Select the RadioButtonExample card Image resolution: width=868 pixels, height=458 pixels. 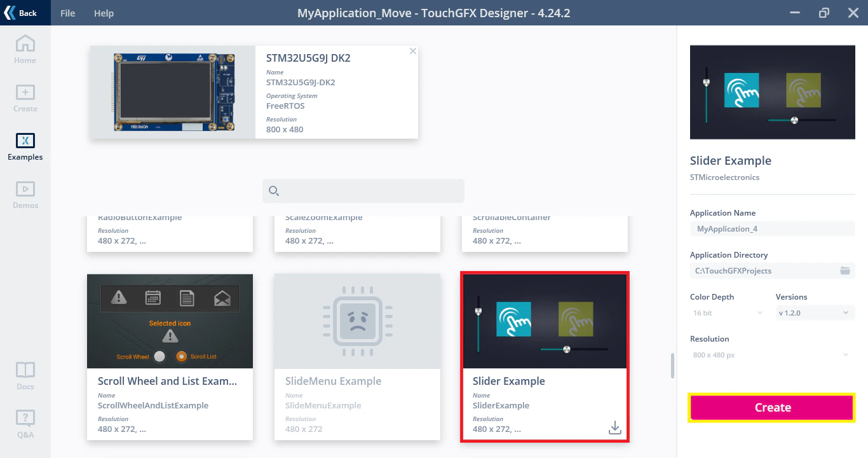(x=170, y=233)
